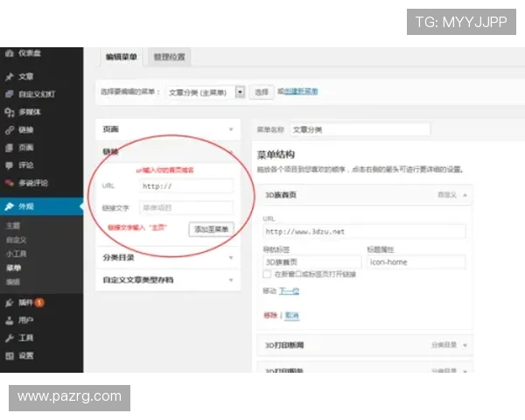The height and width of the screenshot is (420, 525).
Task: Click the 链接文字 input field
Action: click(x=186, y=207)
